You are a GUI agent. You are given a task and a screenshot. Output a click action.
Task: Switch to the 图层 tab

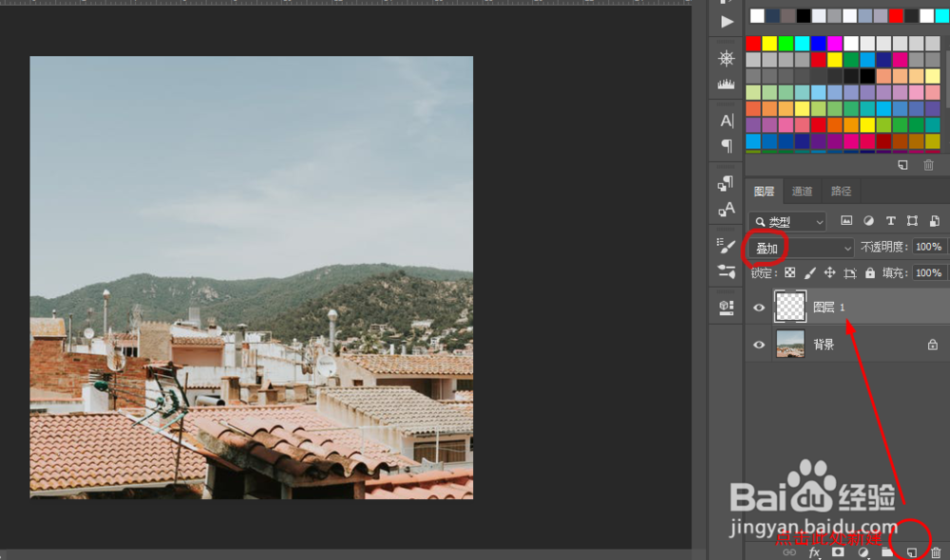tap(764, 192)
